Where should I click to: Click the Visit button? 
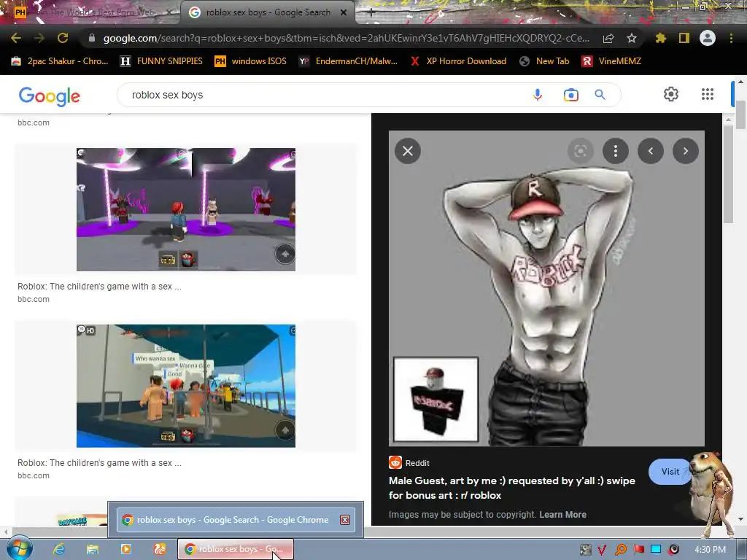670,472
